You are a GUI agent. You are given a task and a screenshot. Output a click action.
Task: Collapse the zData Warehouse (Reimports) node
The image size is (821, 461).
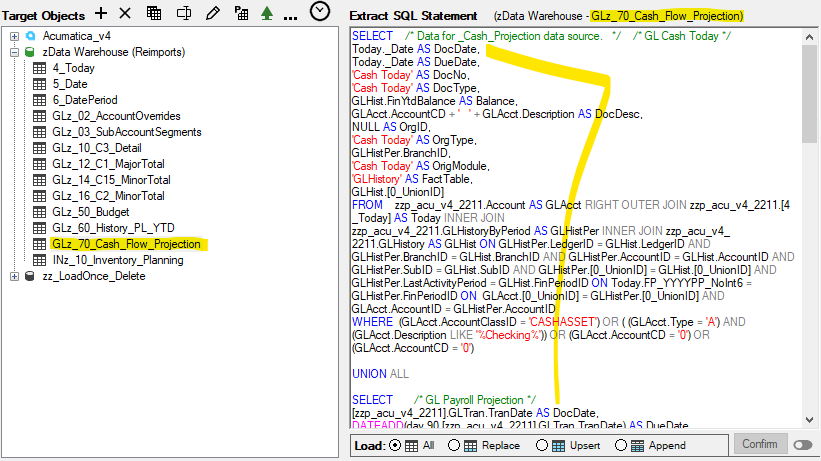15,52
